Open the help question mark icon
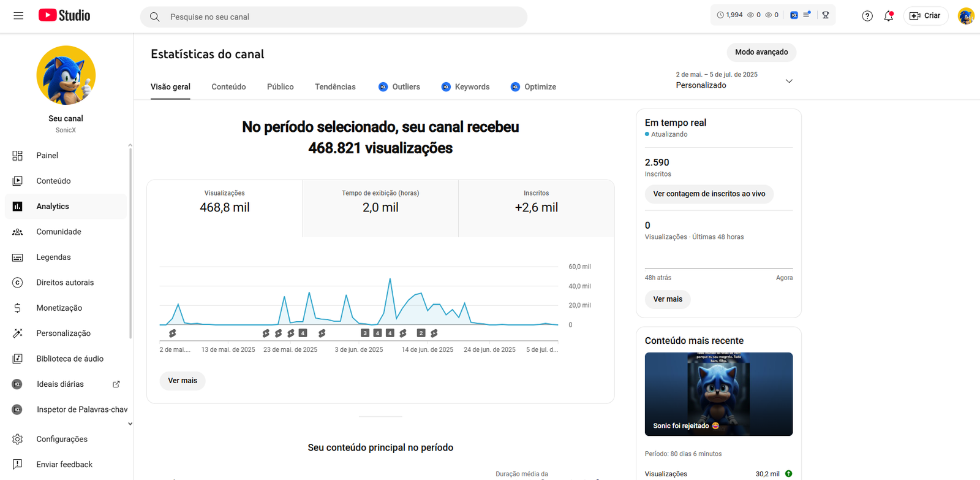This screenshot has width=980, height=480. point(867,16)
